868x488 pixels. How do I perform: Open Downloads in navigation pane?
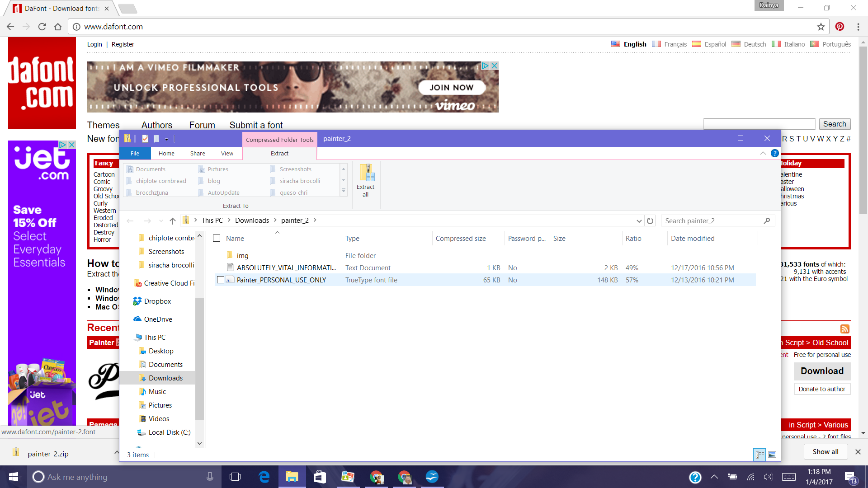[165, 378]
